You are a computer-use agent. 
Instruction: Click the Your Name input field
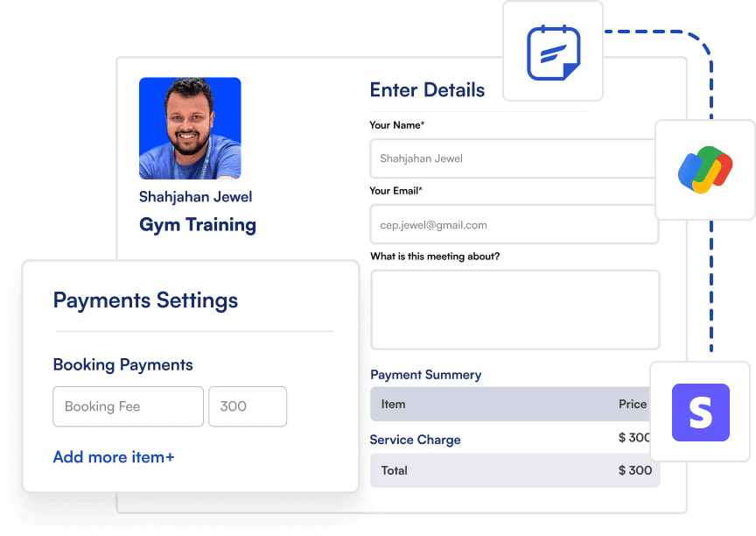pyautogui.click(x=512, y=159)
